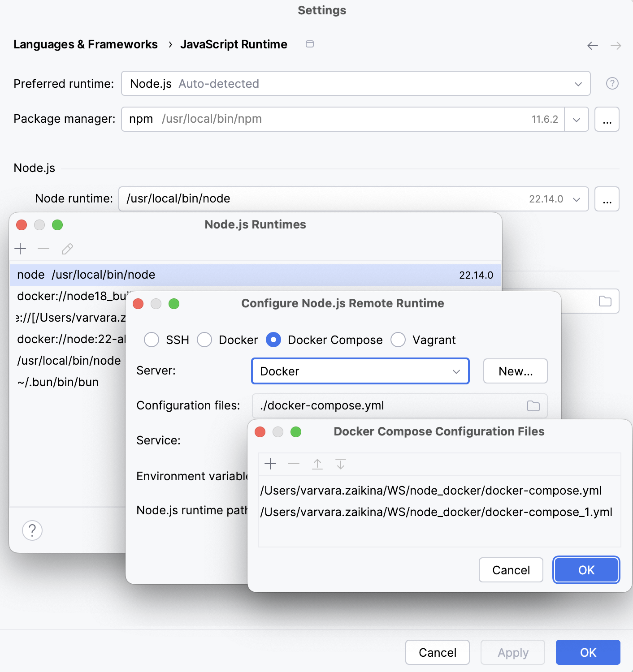This screenshot has height=672, width=633.
Task: Move selected compose file up
Action: click(x=317, y=464)
